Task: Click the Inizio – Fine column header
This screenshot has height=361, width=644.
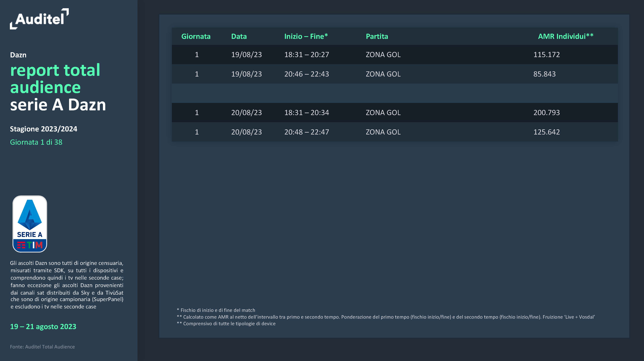Action: coord(306,36)
